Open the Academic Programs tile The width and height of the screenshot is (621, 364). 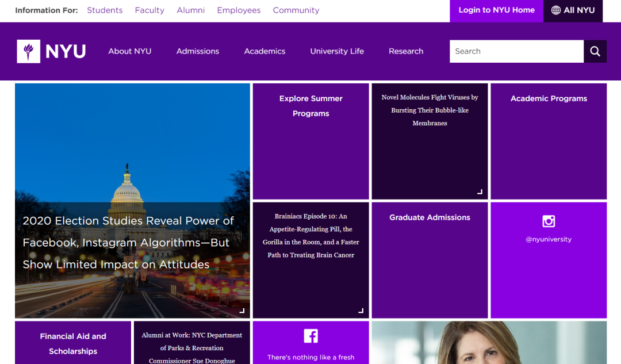(x=549, y=141)
